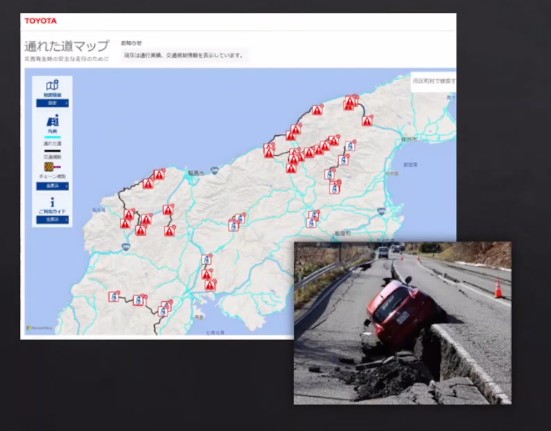Toggle the black traffic-restriction legend line
Image resolution: width=551 pixels, height=431 pixels.
click(x=52, y=150)
